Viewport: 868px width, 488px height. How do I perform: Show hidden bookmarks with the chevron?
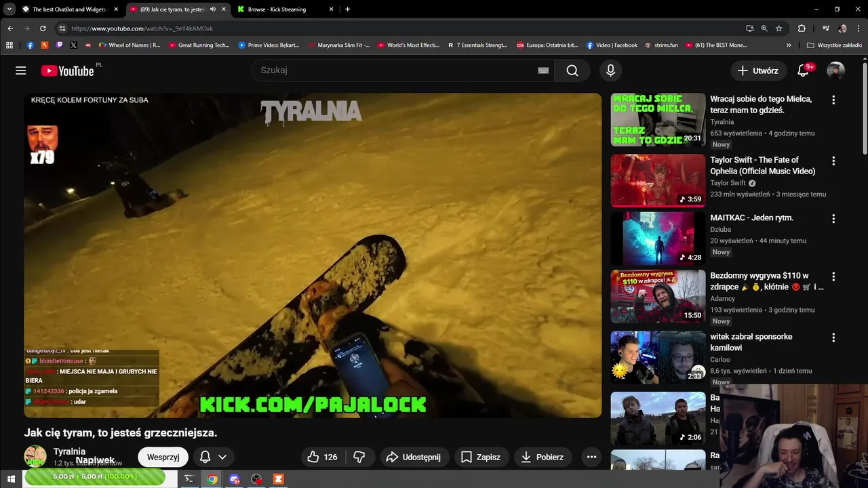pyautogui.click(x=789, y=45)
